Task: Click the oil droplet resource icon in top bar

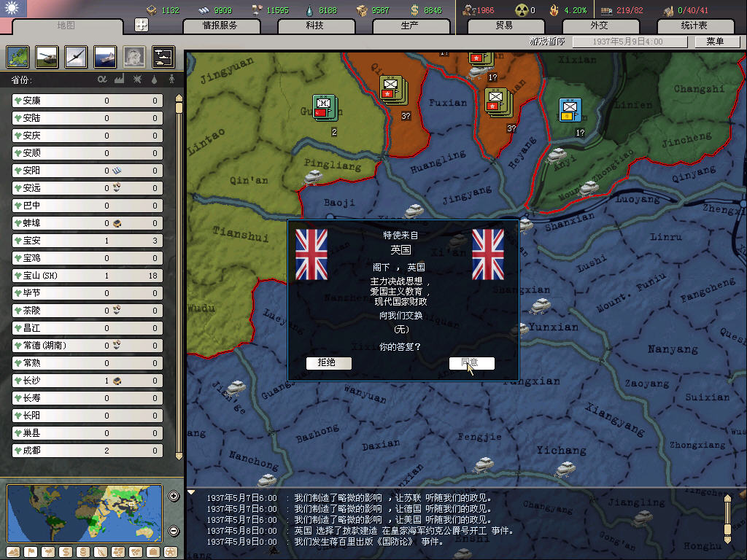Action: tap(310, 10)
